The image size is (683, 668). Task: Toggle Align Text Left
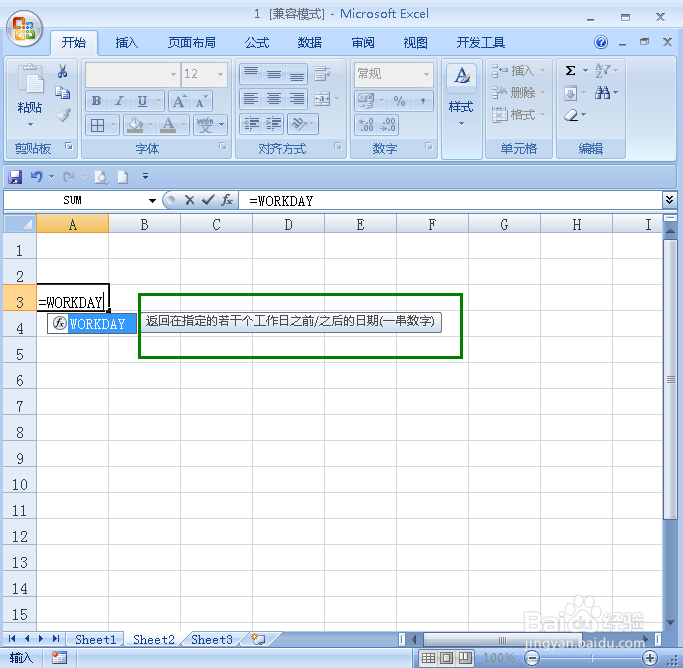click(x=250, y=99)
